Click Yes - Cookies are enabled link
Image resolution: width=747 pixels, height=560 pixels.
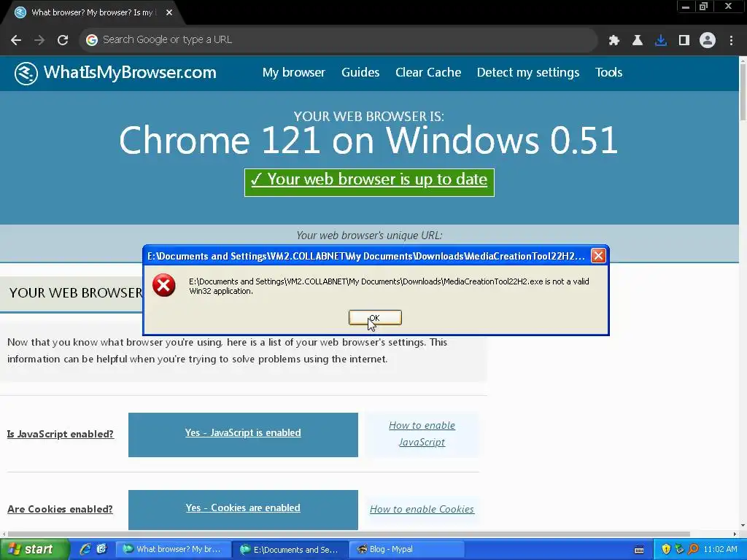243,508
